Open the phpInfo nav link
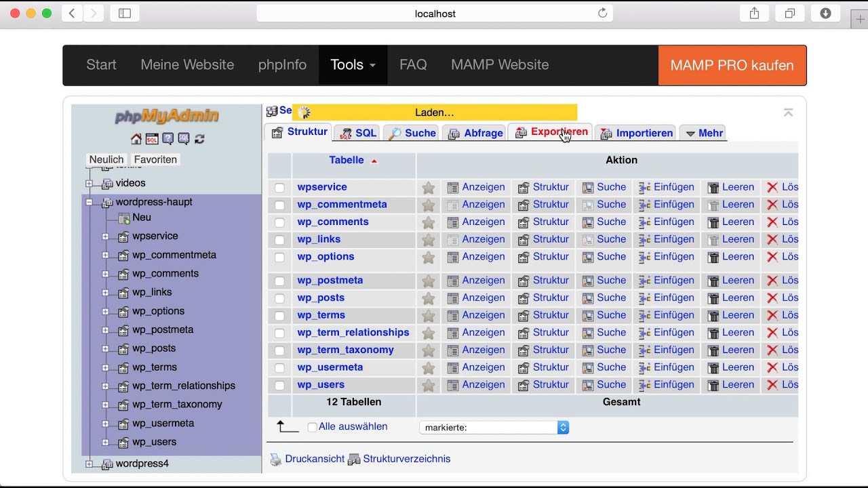The height and width of the screenshot is (488, 868). coord(282,65)
